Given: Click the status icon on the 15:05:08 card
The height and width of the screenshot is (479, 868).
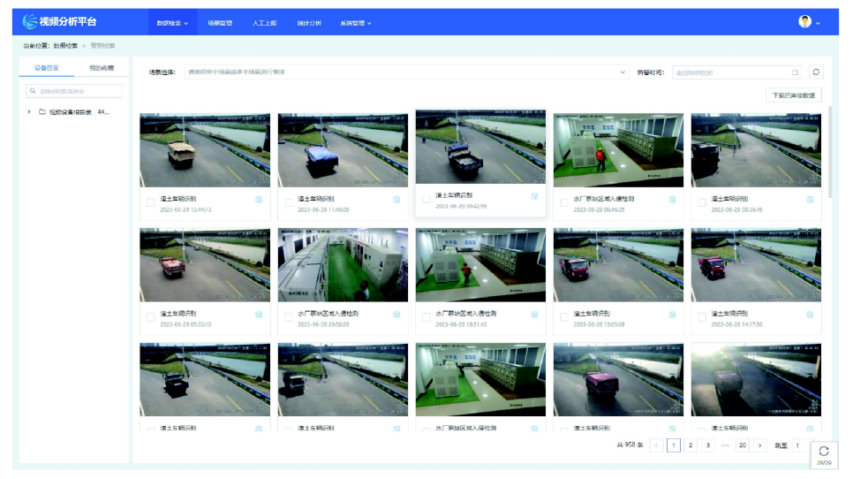Looking at the screenshot, I should [672, 315].
